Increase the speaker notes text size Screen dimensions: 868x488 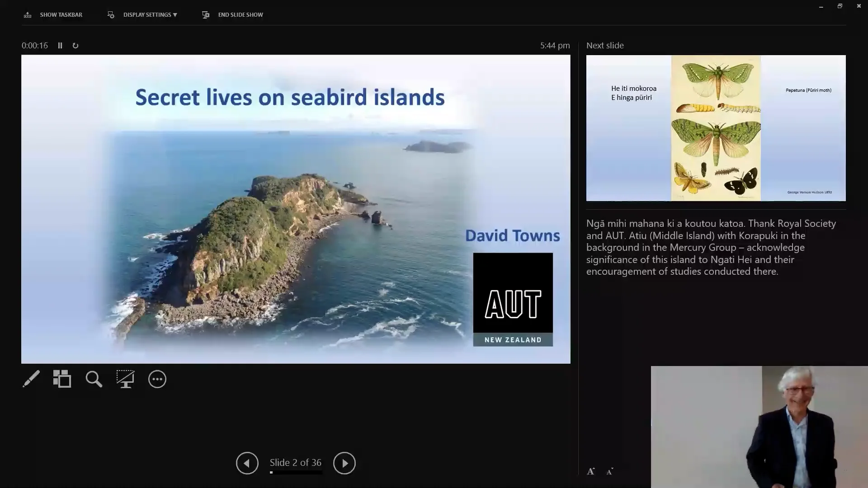591,471
